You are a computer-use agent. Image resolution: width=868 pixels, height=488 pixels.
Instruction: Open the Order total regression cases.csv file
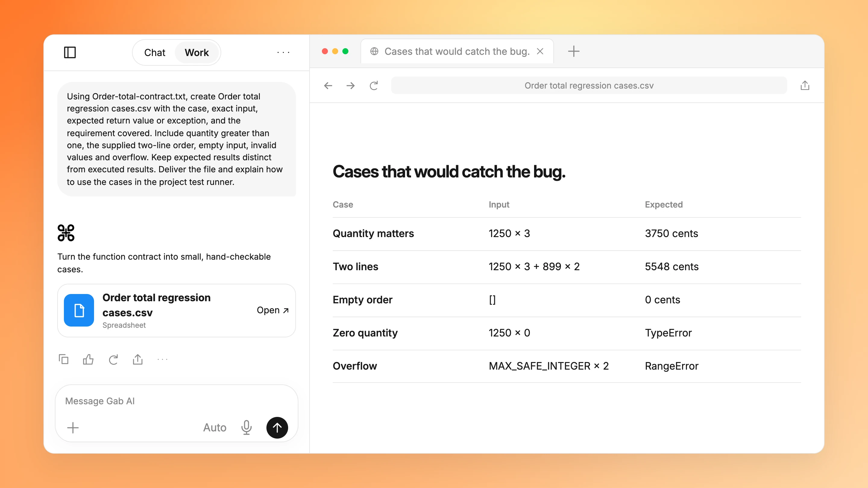click(x=272, y=310)
